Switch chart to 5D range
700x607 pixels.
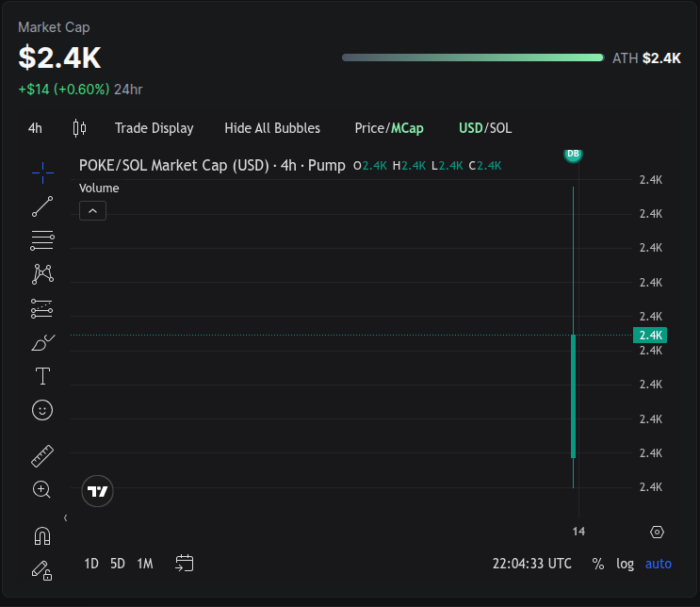[117, 564]
